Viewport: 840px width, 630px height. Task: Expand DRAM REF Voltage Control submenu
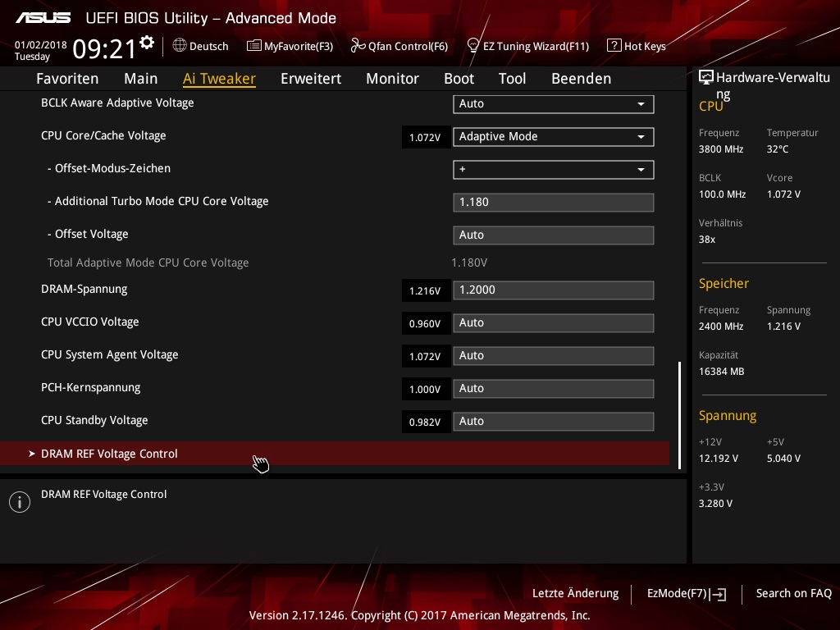click(335, 454)
